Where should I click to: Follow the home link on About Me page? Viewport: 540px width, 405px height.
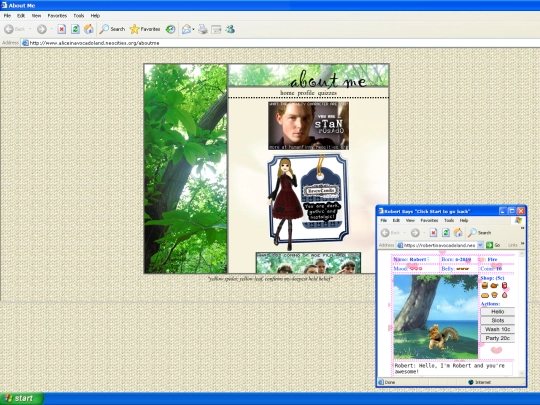coord(287,93)
